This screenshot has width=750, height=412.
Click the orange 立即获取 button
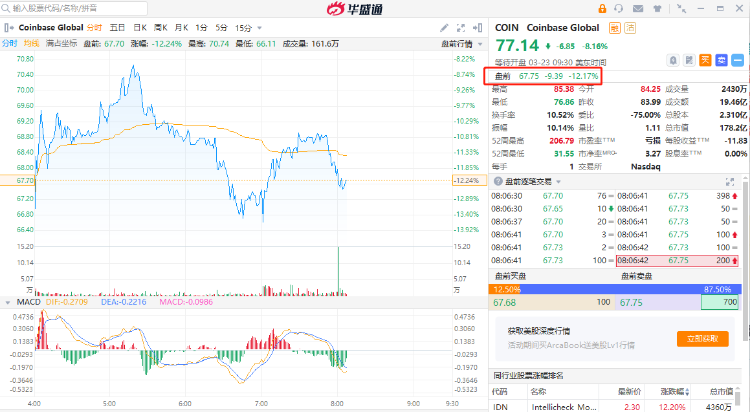point(703,338)
